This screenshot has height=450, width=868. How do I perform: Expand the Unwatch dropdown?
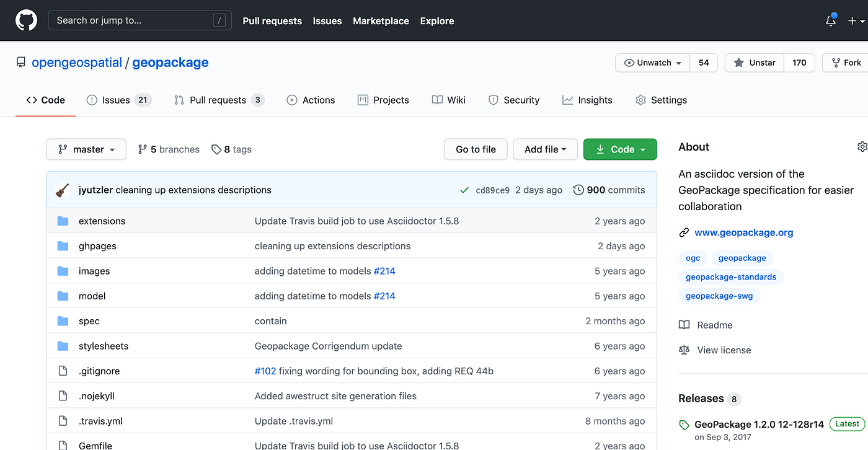tap(653, 63)
